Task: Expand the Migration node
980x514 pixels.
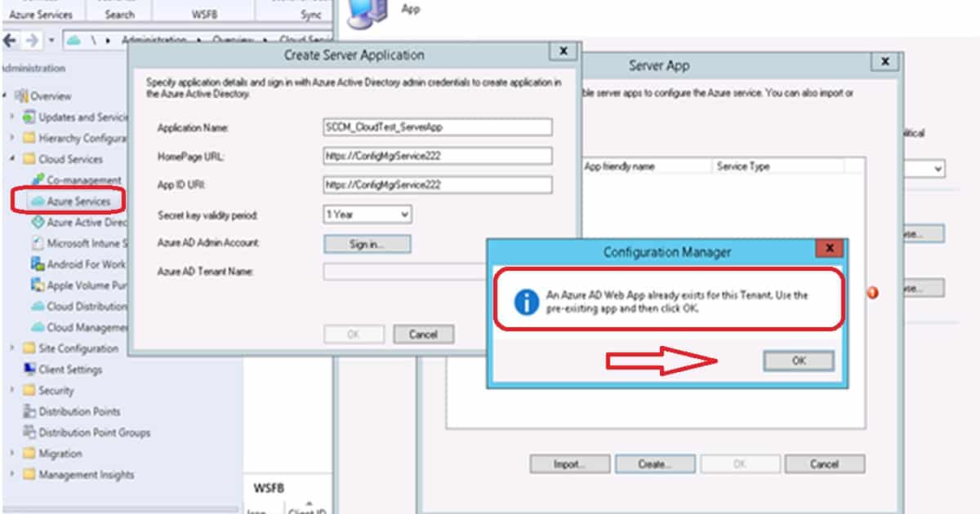Action: (12, 454)
